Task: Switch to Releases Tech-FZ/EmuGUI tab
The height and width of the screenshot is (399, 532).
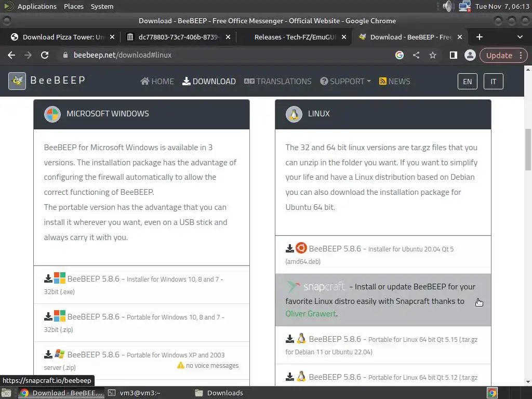Action: click(295, 37)
